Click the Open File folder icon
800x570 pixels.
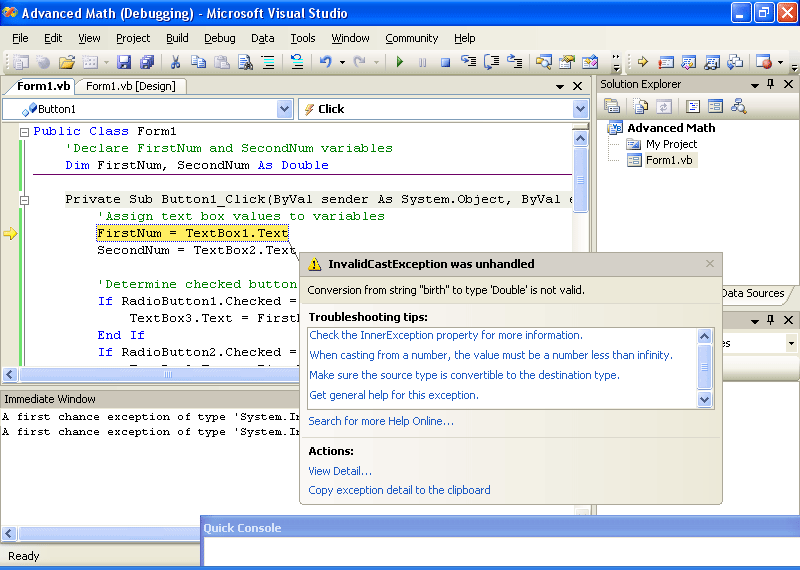[67, 62]
